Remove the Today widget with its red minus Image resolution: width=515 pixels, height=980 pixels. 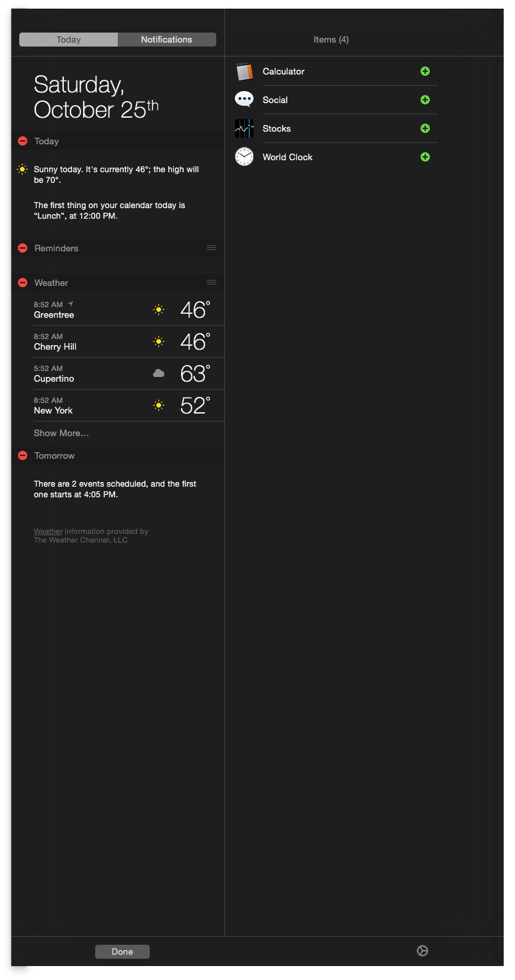[x=23, y=141]
